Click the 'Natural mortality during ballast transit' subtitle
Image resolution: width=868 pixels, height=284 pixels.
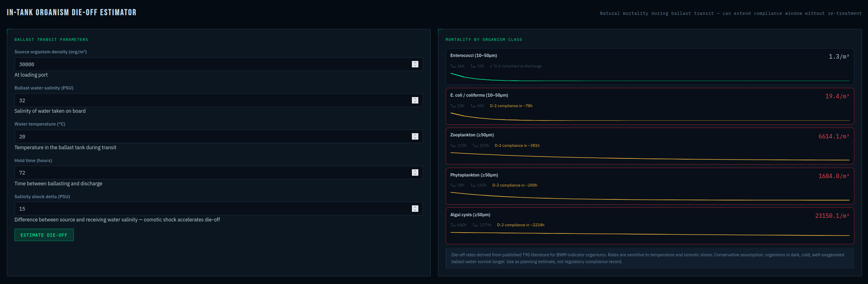pyautogui.click(x=731, y=13)
